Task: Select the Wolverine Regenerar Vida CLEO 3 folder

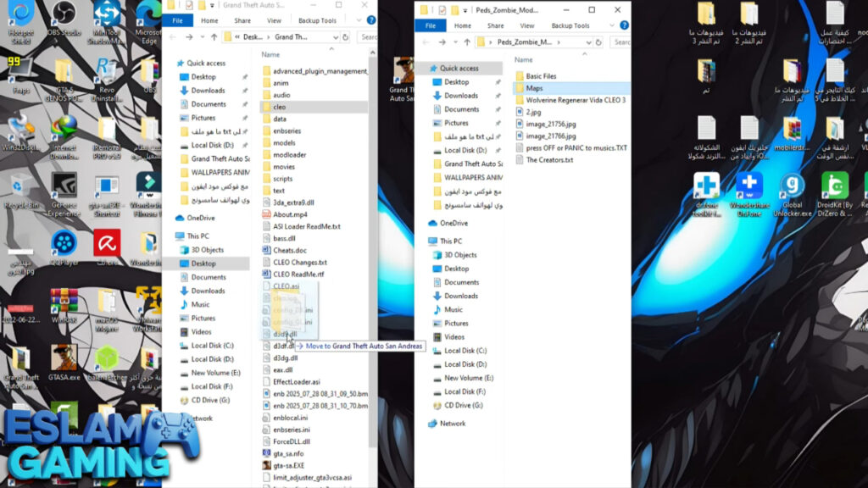Action: pos(576,100)
